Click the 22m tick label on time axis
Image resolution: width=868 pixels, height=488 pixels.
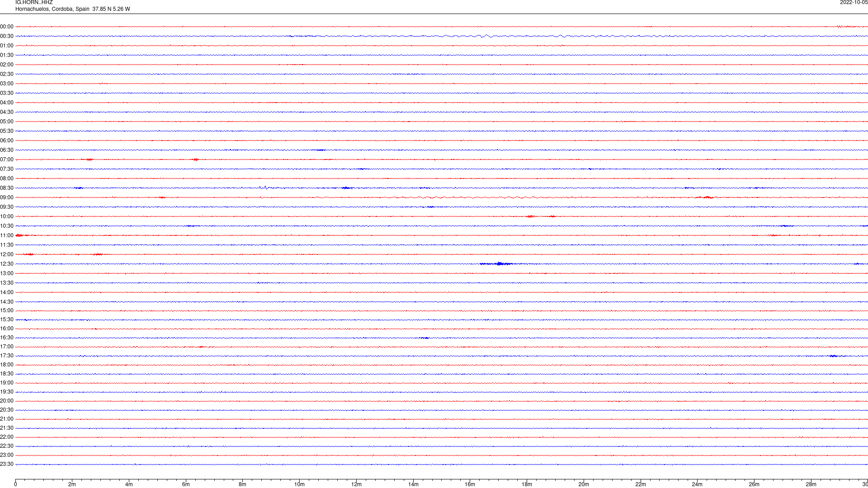click(x=641, y=484)
